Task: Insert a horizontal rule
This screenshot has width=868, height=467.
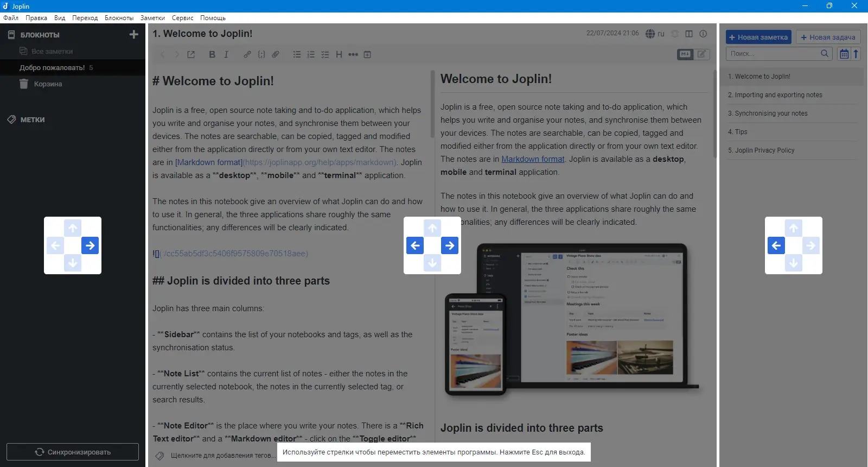Action: coord(353,54)
